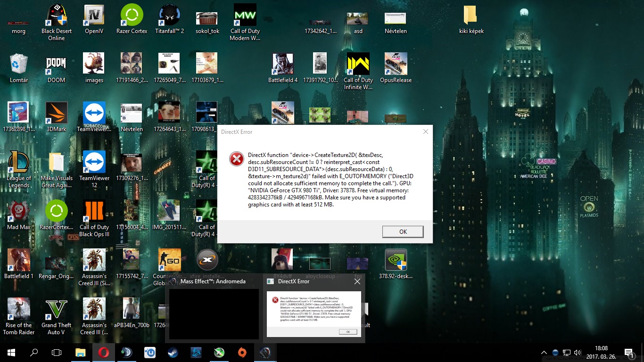Open the xfire_installer desktop file

pyautogui.click(x=207, y=265)
